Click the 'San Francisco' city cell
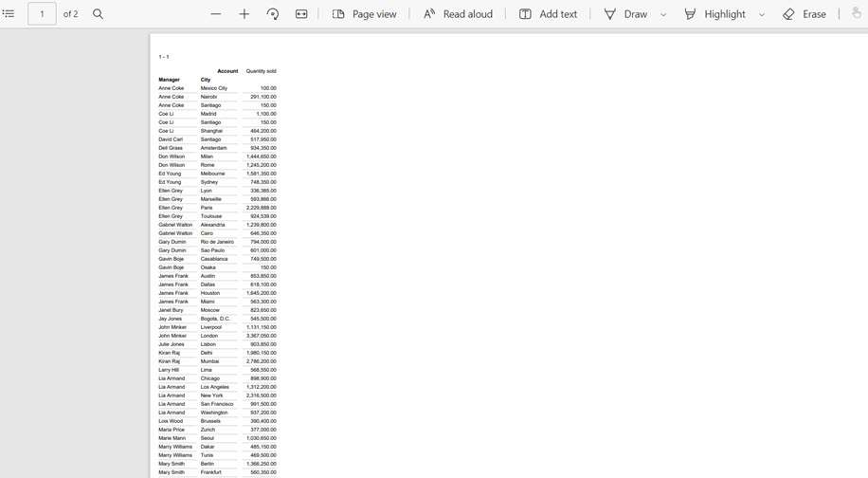The width and height of the screenshot is (868, 478). coord(217,404)
